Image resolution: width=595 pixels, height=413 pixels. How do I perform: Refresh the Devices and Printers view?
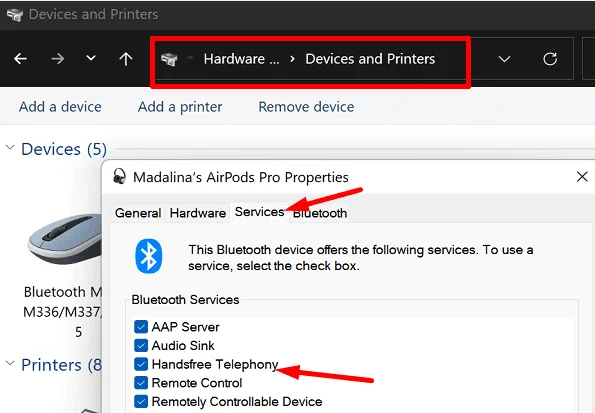tap(550, 59)
